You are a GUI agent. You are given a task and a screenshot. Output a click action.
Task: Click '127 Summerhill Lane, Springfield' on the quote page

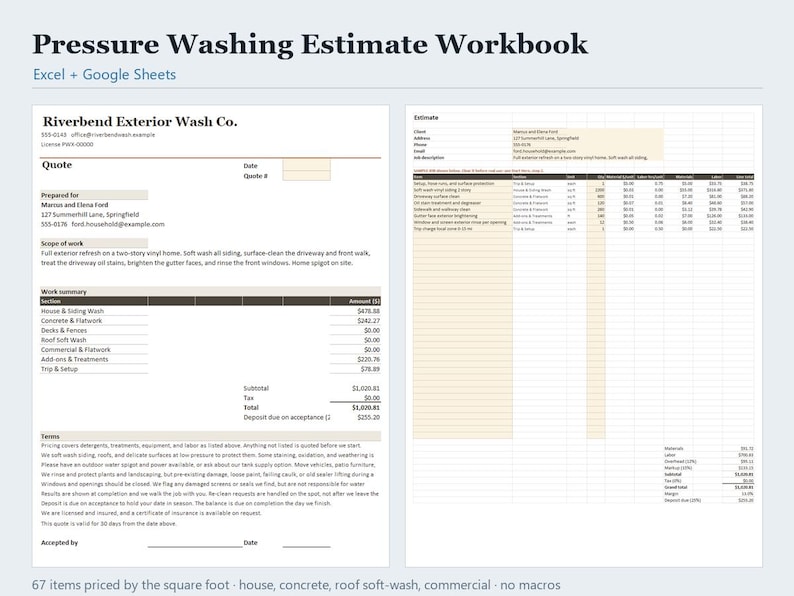coord(90,215)
